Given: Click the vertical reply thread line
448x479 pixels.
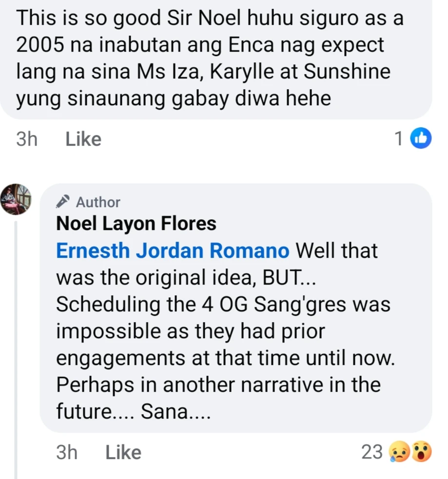Looking at the screenshot, I should pos(16,341).
